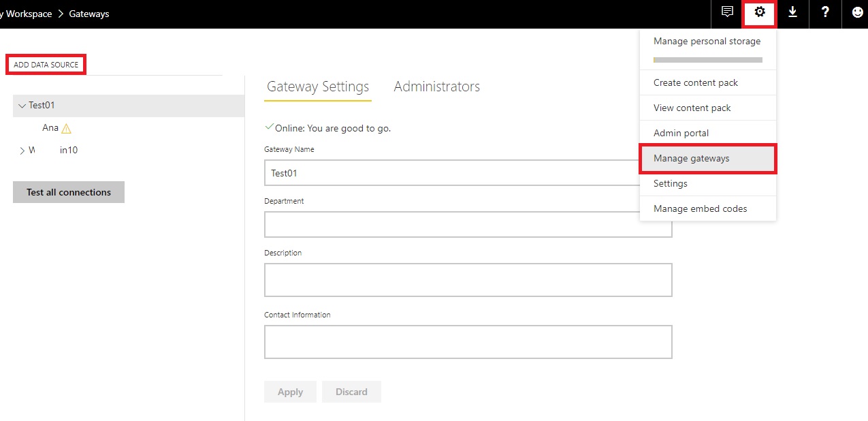Click the comments speech bubble icon
The width and height of the screenshot is (868, 421).
pos(726,13)
